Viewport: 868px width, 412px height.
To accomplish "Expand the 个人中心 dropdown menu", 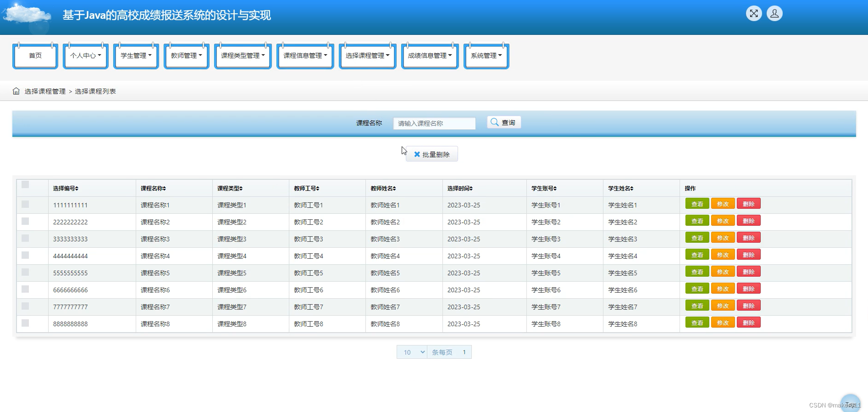I will pos(86,56).
